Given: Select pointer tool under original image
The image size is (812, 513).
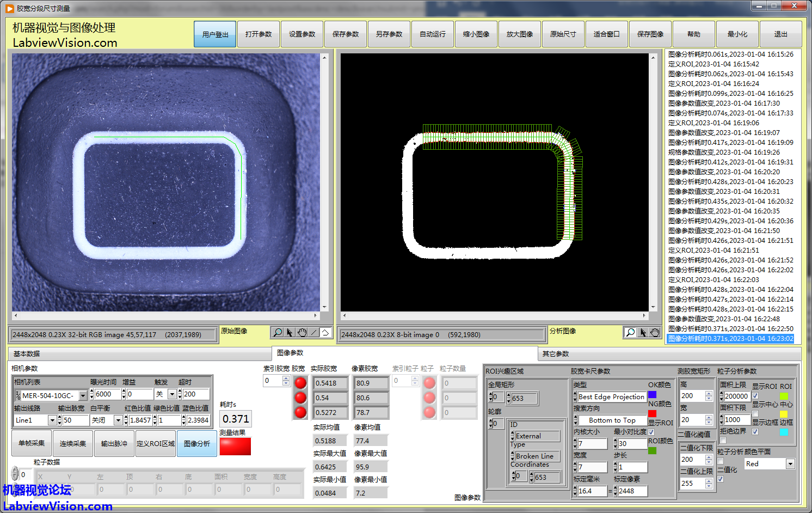Looking at the screenshot, I should 290,332.
